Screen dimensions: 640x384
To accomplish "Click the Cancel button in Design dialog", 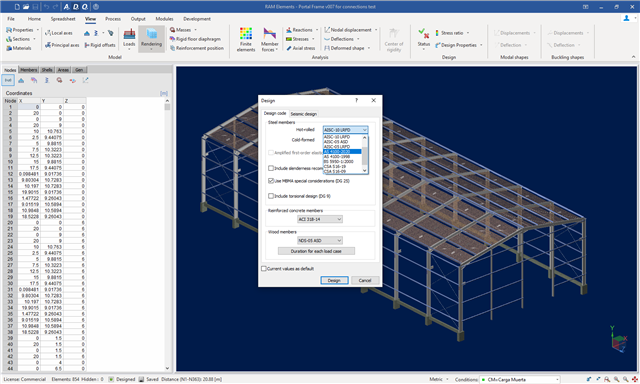I will [x=365, y=280].
